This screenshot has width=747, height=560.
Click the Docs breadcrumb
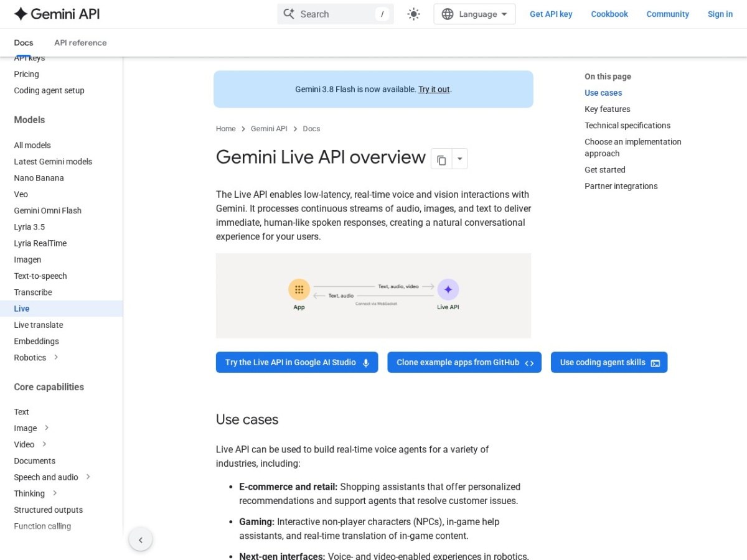pos(311,129)
